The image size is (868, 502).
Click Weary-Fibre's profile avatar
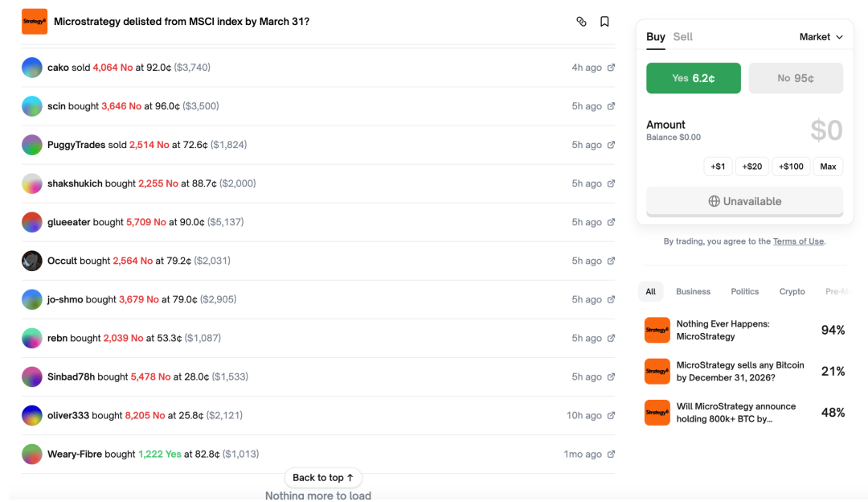point(32,455)
